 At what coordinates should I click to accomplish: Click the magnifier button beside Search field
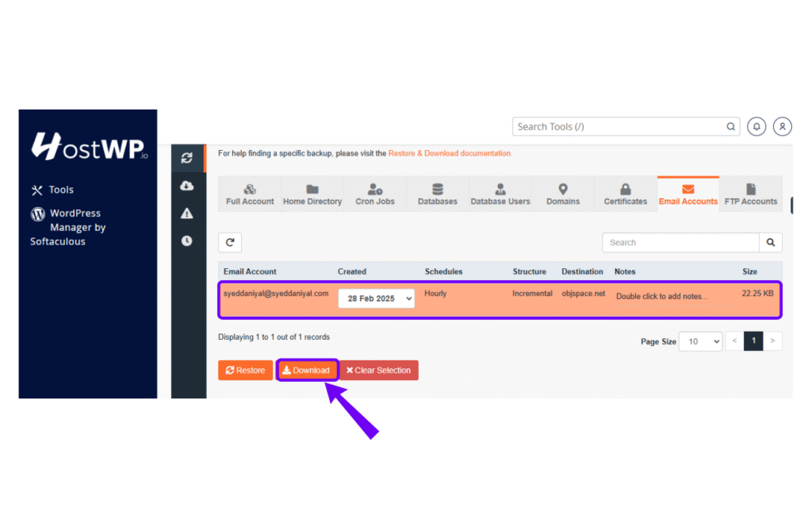[x=770, y=243]
